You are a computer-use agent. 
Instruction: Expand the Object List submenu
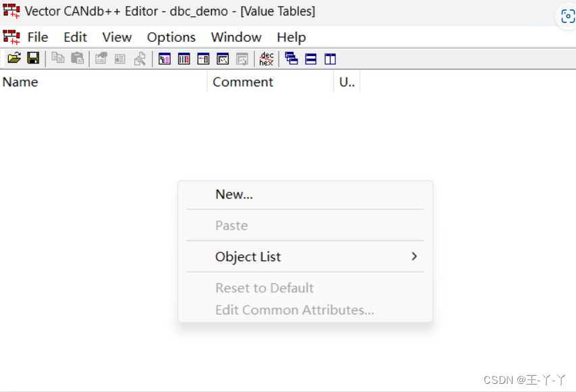coord(306,256)
